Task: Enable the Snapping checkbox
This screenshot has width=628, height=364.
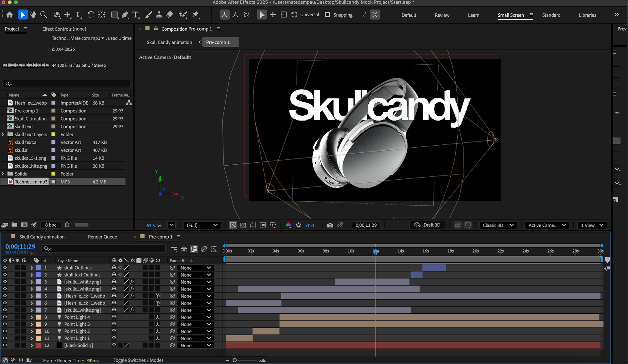Action: point(327,15)
